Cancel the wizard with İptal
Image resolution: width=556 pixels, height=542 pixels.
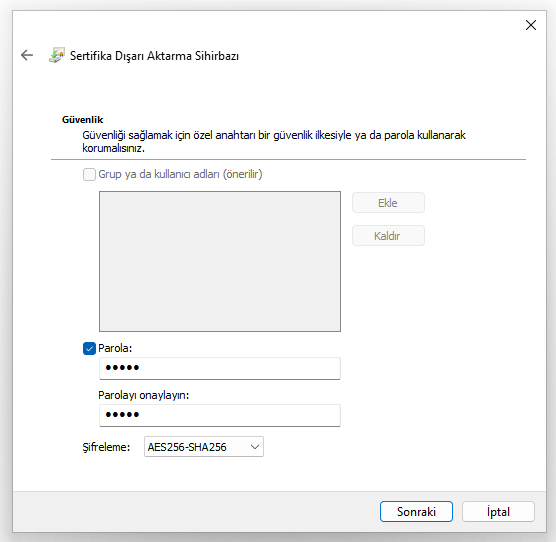coord(498,512)
